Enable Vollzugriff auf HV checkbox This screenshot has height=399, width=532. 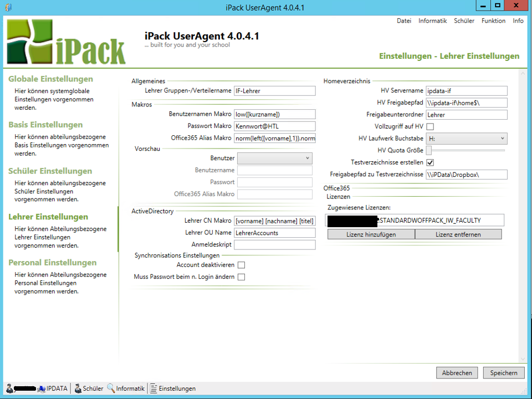(430, 127)
